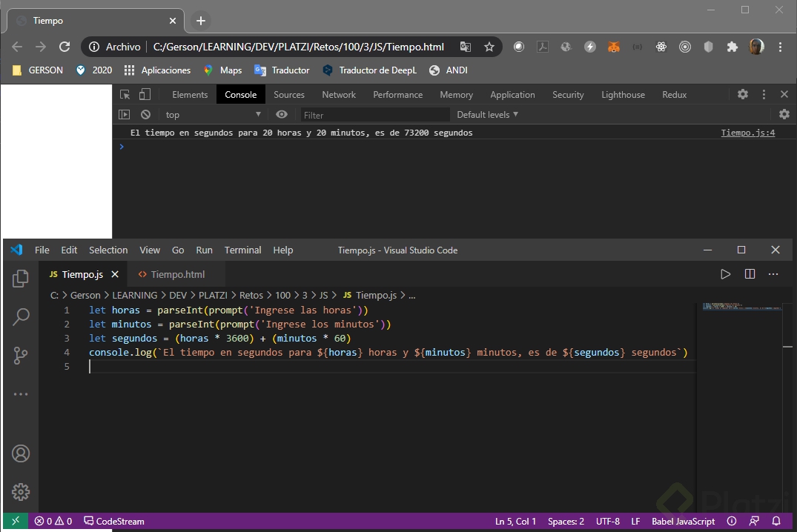Open the translate page icon in address bar
This screenshot has height=532, width=797.
pos(465,47)
